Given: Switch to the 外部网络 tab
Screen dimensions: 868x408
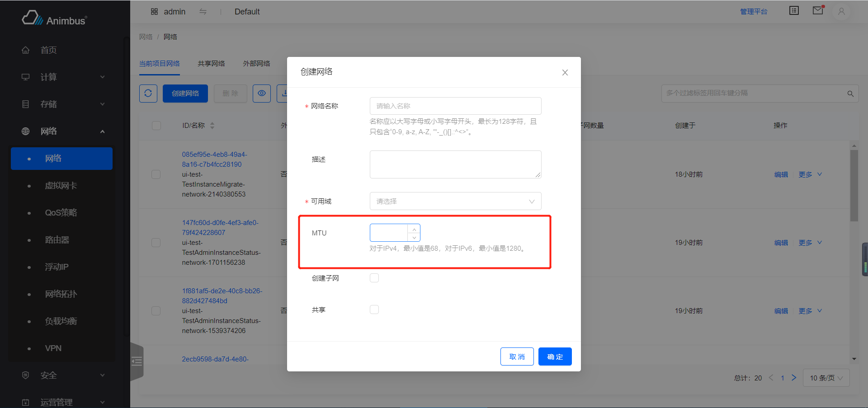Looking at the screenshot, I should (x=256, y=63).
